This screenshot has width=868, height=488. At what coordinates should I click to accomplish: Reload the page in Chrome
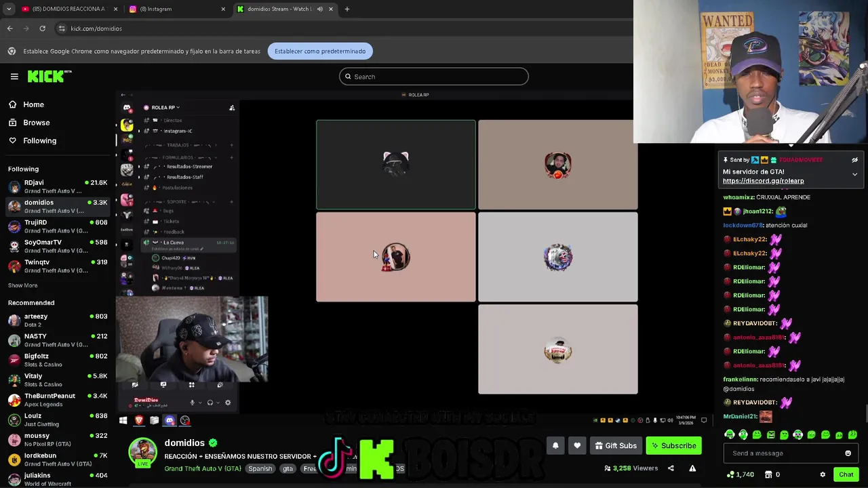pyautogui.click(x=42, y=28)
